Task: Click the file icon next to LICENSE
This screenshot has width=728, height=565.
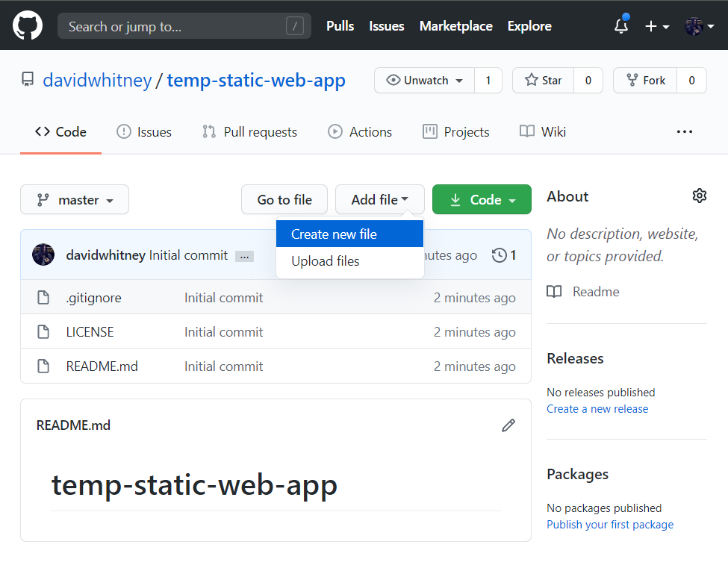Action: [x=43, y=331]
